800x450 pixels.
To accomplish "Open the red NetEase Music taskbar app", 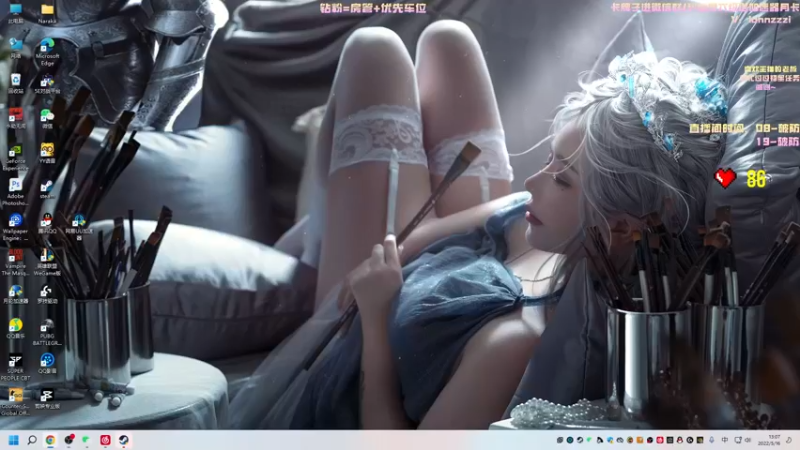I will coord(105,440).
